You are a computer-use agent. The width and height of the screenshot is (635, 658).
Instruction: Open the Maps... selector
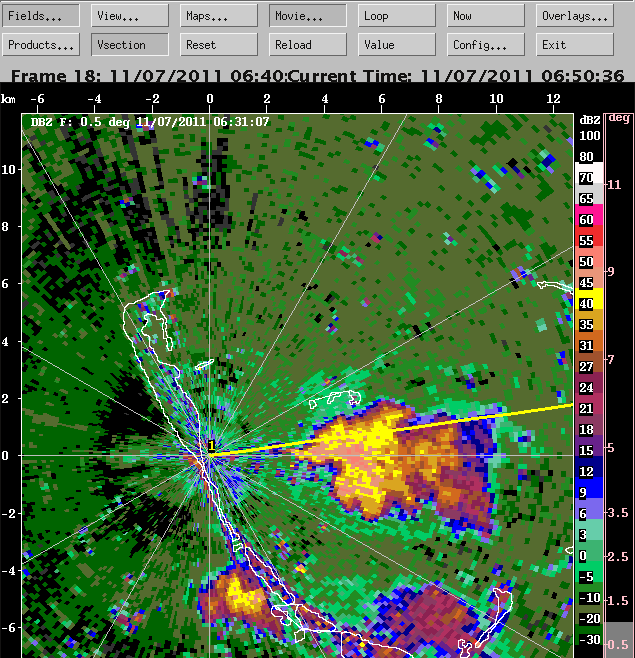pos(219,16)
